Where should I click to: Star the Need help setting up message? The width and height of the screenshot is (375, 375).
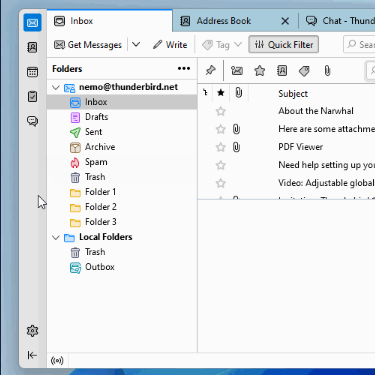221,165
